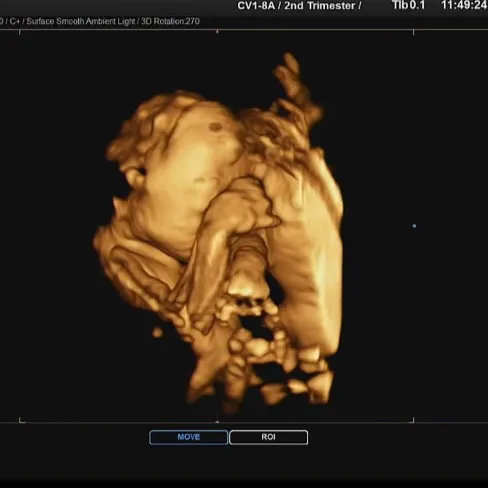This screenshot has width=488, height=488.
Task: Click the CV1-8A probe label
Action: [256, 6]
